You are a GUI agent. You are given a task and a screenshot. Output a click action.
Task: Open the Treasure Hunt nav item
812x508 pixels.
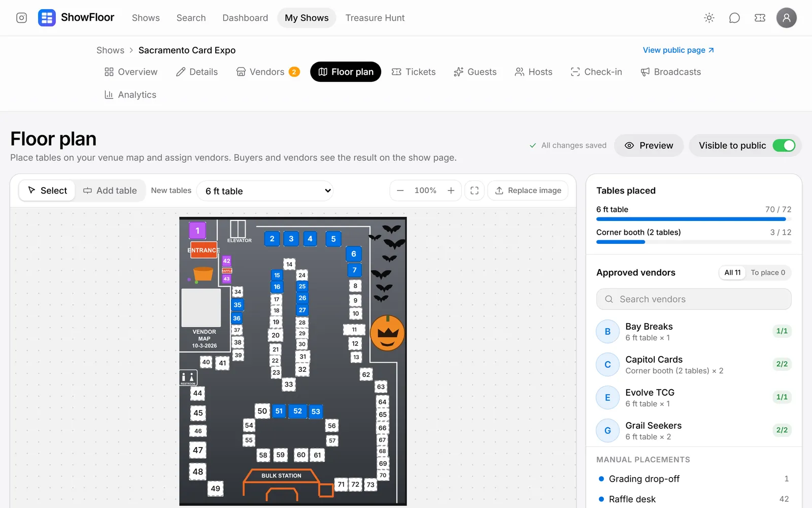pos(375,18)
